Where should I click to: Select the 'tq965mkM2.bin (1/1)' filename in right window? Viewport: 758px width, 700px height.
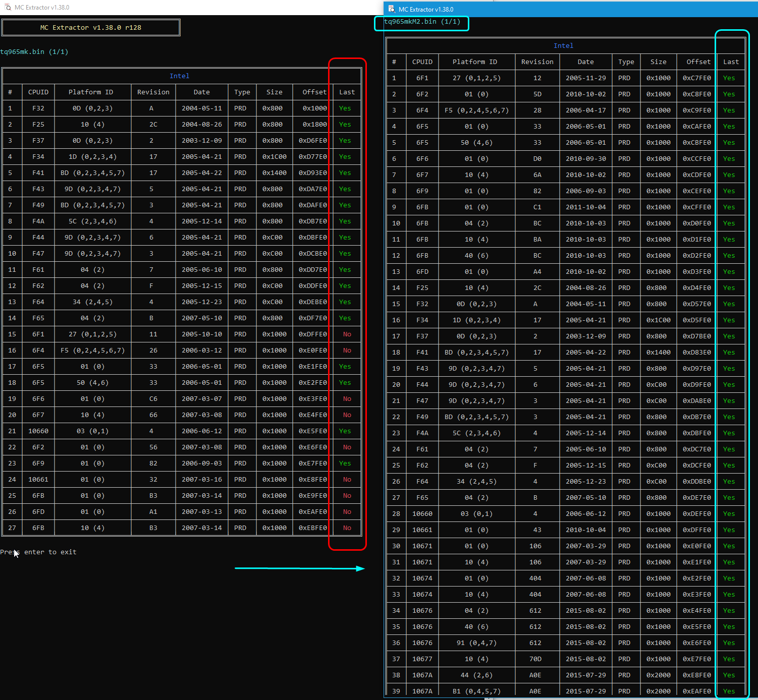coord(422,22)
